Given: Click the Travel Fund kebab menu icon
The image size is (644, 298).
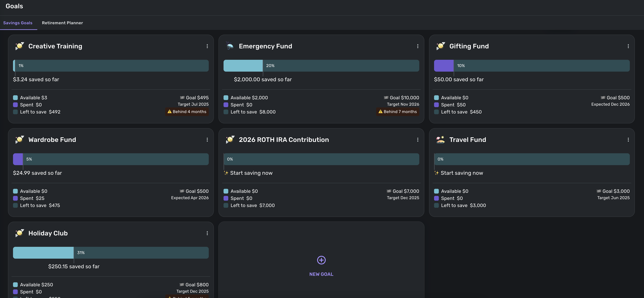Looking at the screenshot, I should (x=628, y=140).
